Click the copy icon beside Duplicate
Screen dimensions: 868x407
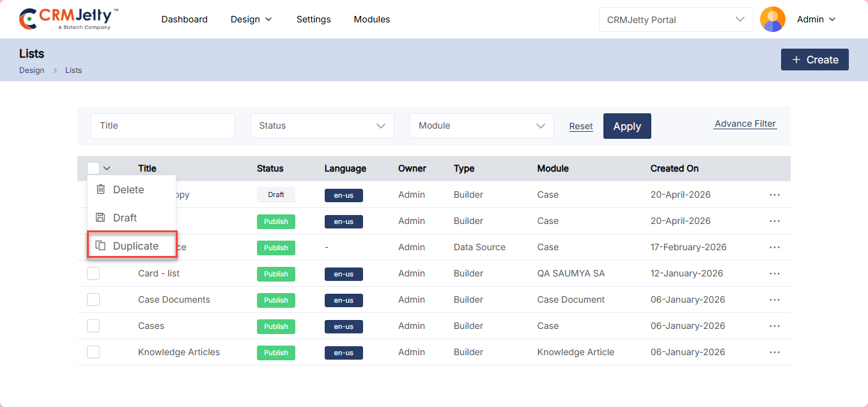(x=100, y=246)
